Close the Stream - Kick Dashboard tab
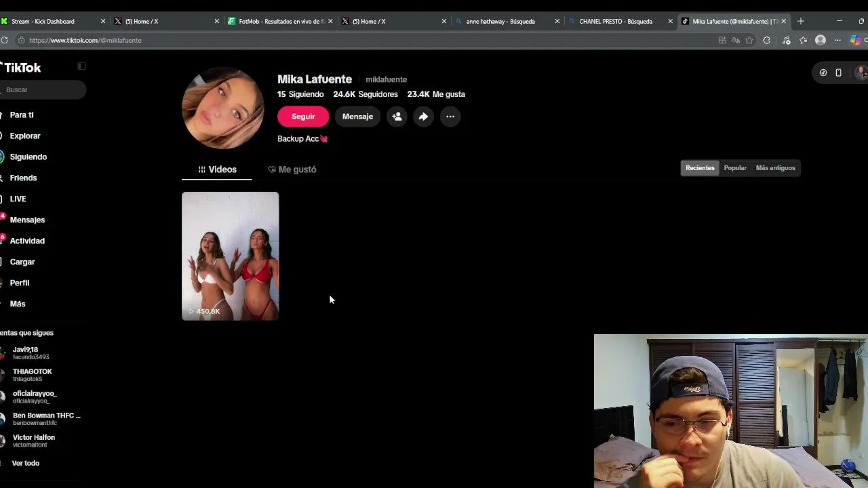This screenshot has width=868, height=488. point(103,21)
